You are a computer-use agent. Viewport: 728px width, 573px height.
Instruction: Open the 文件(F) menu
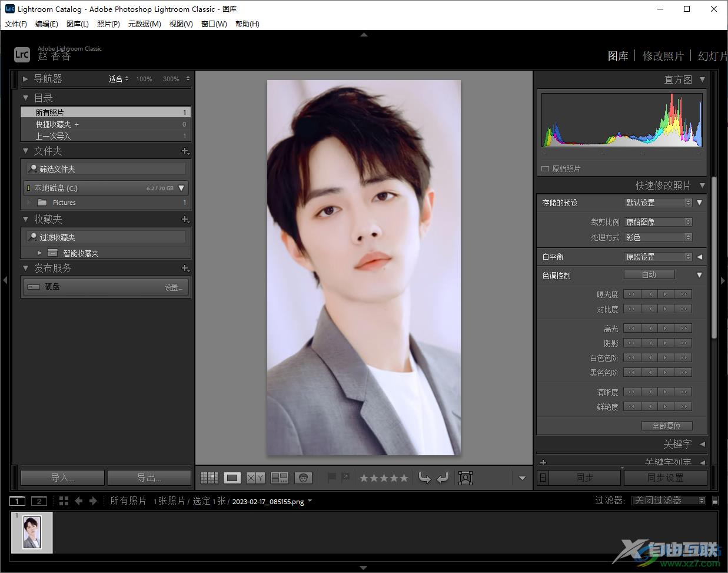pos(16,24)
